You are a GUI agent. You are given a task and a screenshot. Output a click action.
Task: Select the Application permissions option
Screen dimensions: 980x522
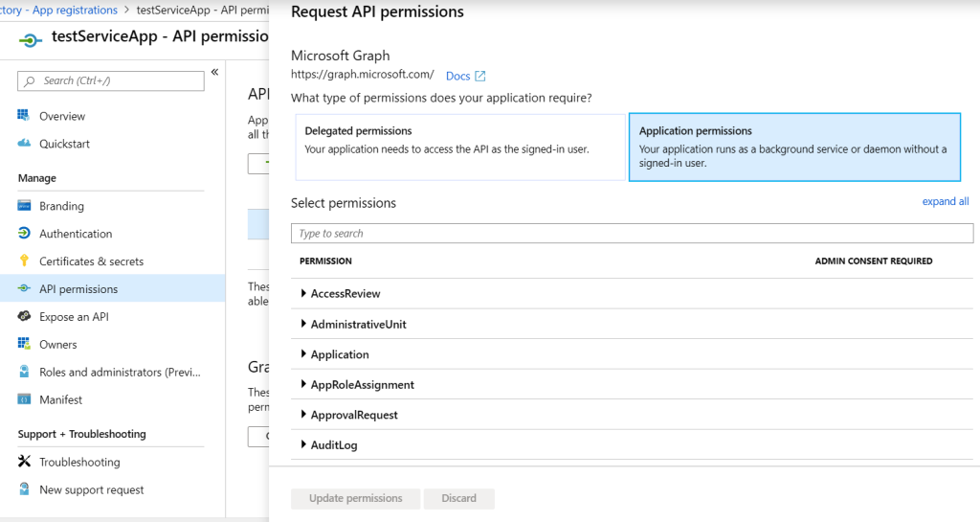(794, 147)
